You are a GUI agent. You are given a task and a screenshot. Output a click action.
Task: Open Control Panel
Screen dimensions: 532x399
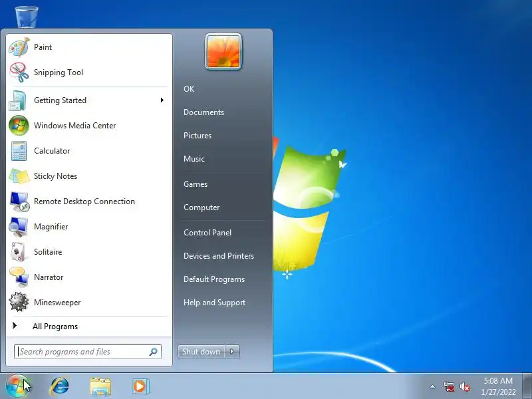[207, 233]
